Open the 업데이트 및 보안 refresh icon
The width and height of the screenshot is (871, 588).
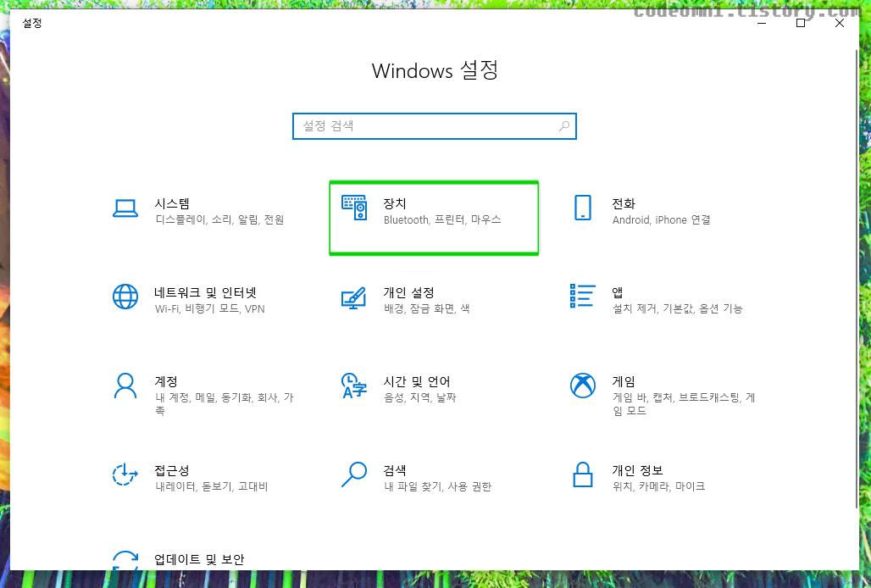pyautogui.click(x=125, y=560)
